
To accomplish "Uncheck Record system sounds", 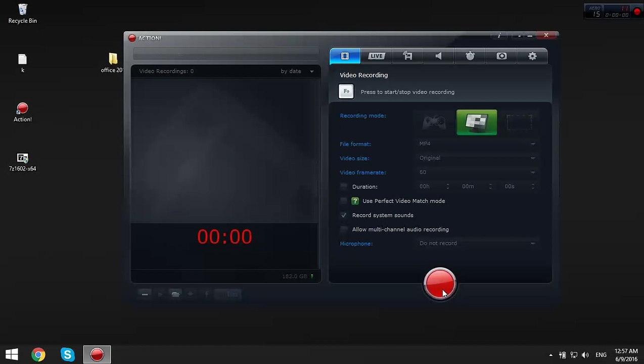I will click(344, 215).
